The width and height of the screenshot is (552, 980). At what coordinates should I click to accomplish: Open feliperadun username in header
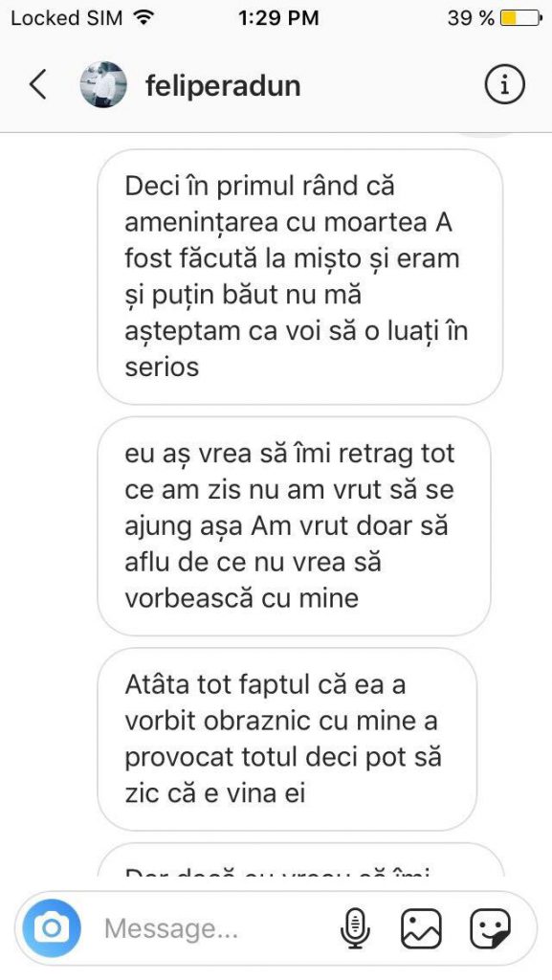point(223,86)
